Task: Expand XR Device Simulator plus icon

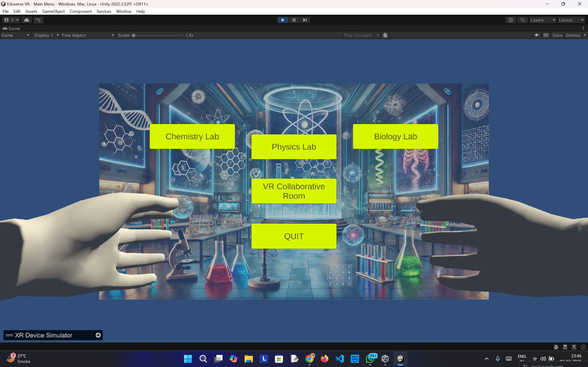Action: pos(98,335)
